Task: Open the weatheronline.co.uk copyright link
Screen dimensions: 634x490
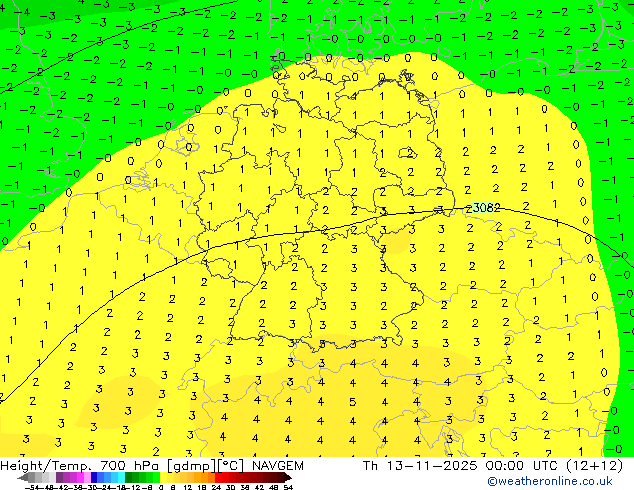Action: [x=550, y=481]
